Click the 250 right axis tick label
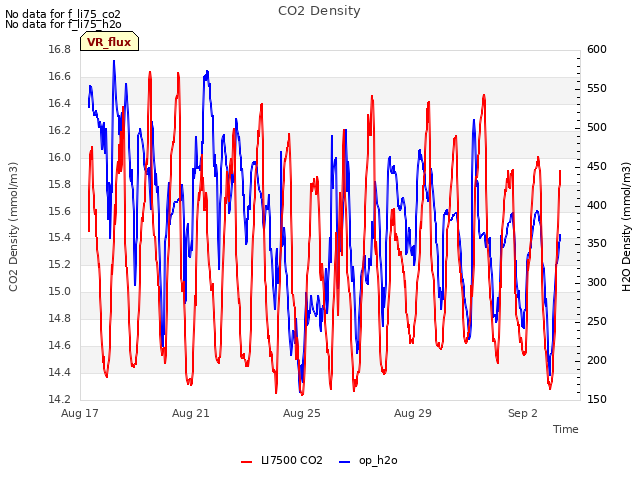640x480 pixels. pyautogui.click(x=597, y=322)
